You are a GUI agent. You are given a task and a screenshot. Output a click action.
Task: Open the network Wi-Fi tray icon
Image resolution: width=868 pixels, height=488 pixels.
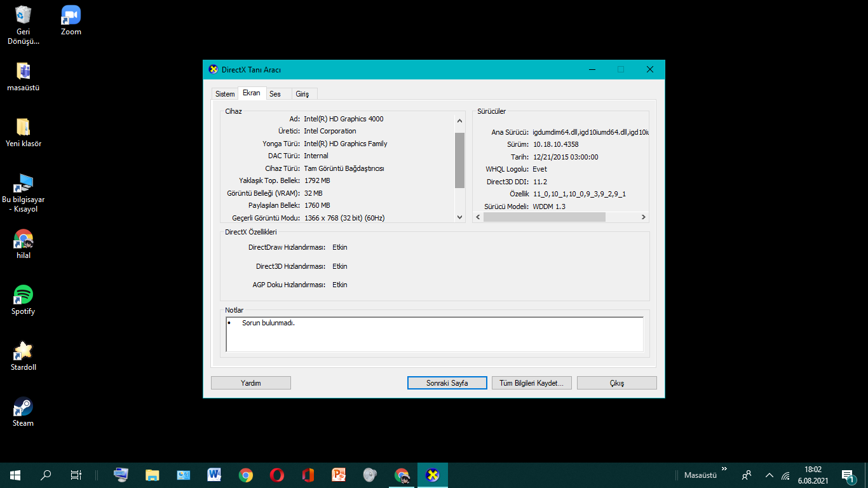pos(785,475)
